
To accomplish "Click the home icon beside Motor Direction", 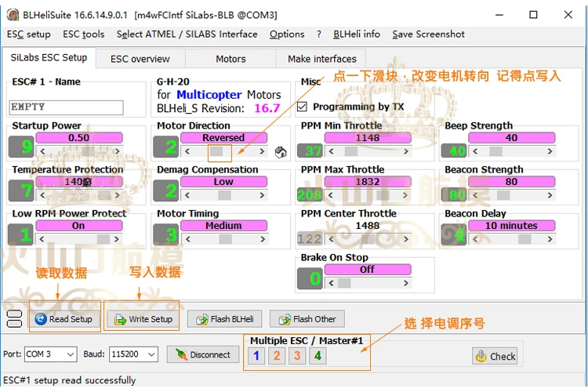I will [281, 152].
